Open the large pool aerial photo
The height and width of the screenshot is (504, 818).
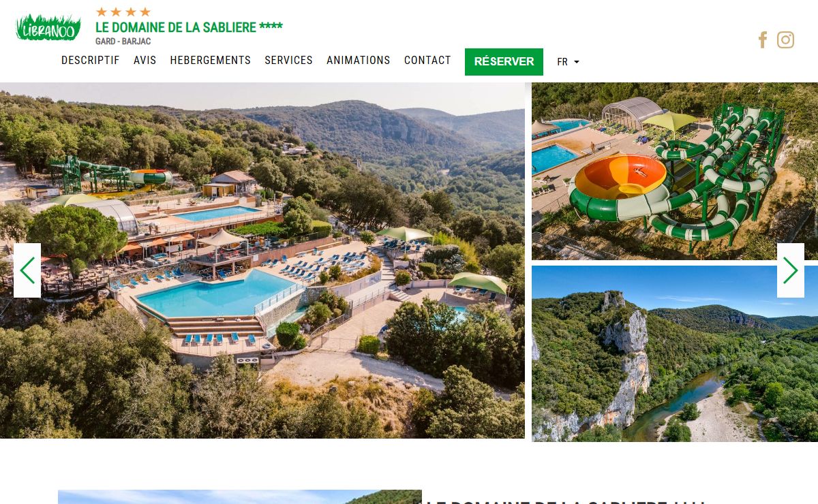[x=262, y=261]
